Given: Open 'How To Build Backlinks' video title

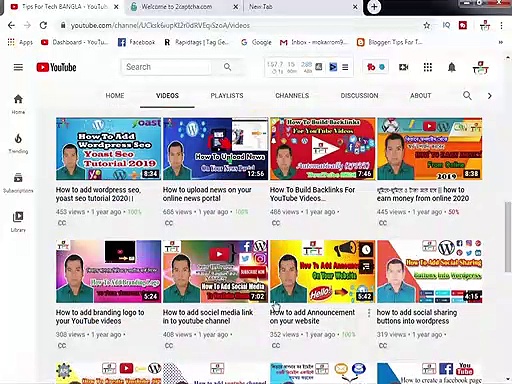Looking at the screenshot, I should click(312, 194).
